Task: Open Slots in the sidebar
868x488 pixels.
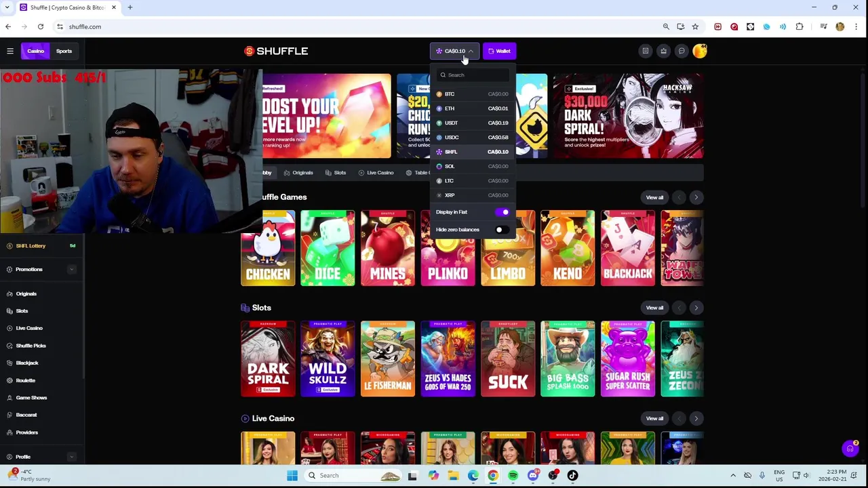Action: (x=22, y=311)
